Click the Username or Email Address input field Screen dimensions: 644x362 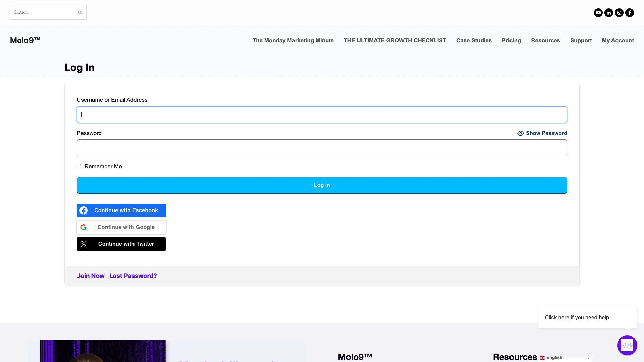(322, 115)
